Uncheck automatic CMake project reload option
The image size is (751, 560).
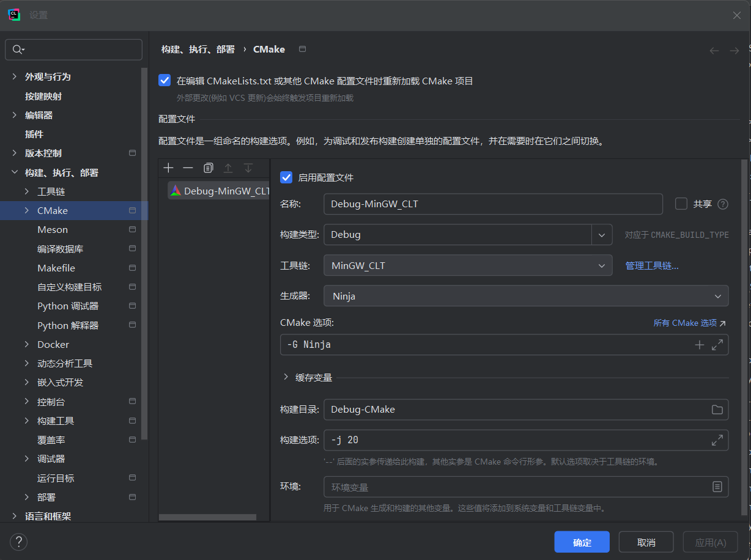(165, 80)
